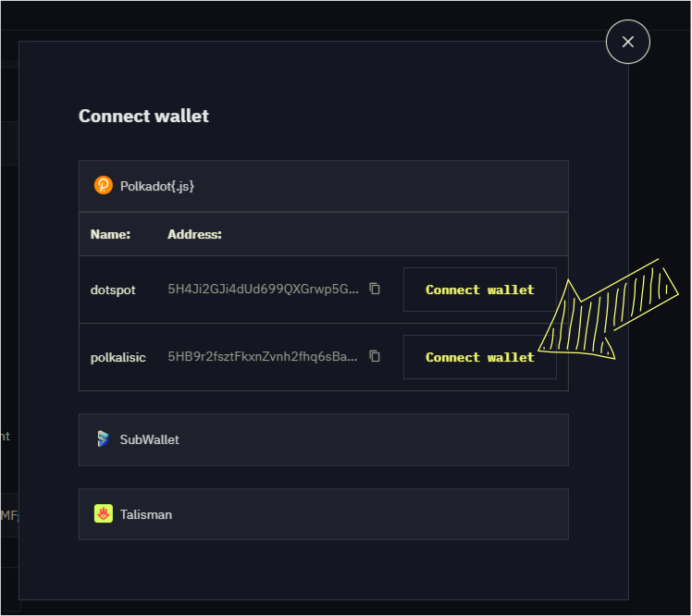
Task: Close the Connect wallet dialog
Action: 627,42
